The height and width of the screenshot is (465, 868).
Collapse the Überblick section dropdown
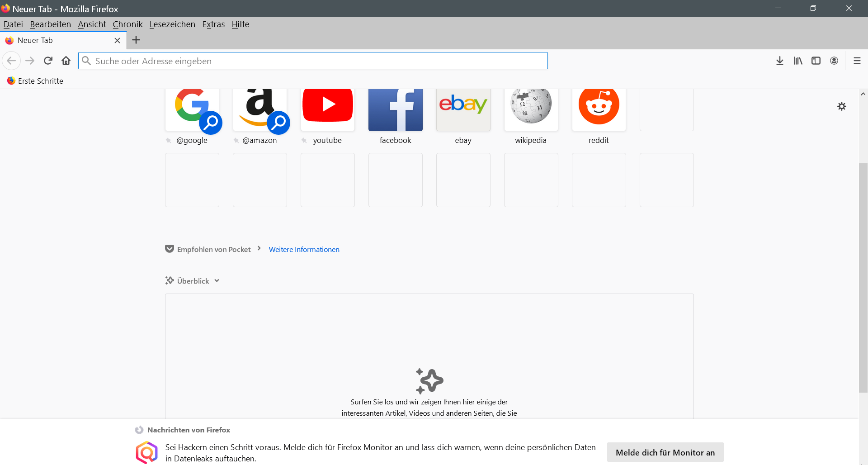tap(217, 281)
